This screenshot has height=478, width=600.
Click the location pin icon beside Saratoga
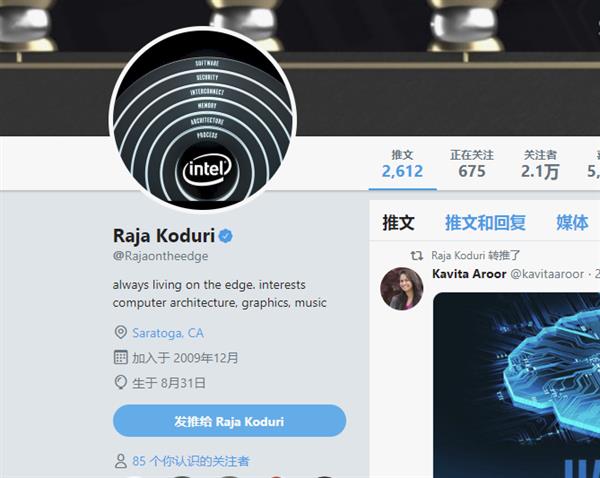coord(121,332)
